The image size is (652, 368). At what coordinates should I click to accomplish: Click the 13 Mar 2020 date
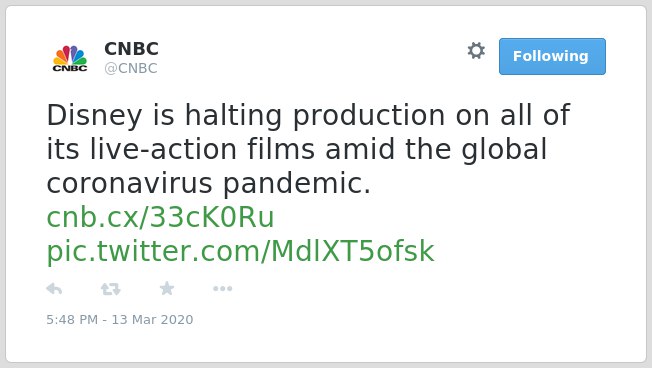(x=152, y=319)
